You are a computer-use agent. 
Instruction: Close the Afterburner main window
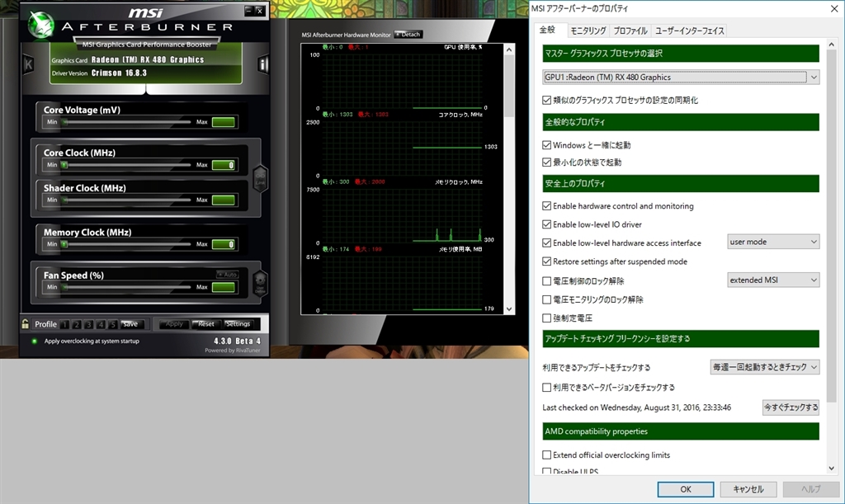click(259, 10)
